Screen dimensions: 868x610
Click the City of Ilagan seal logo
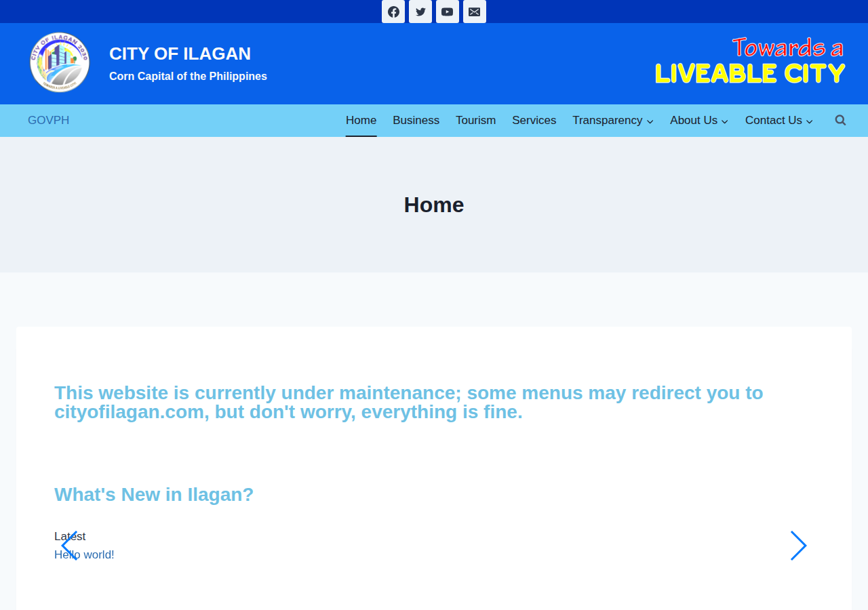click(60, 62)
